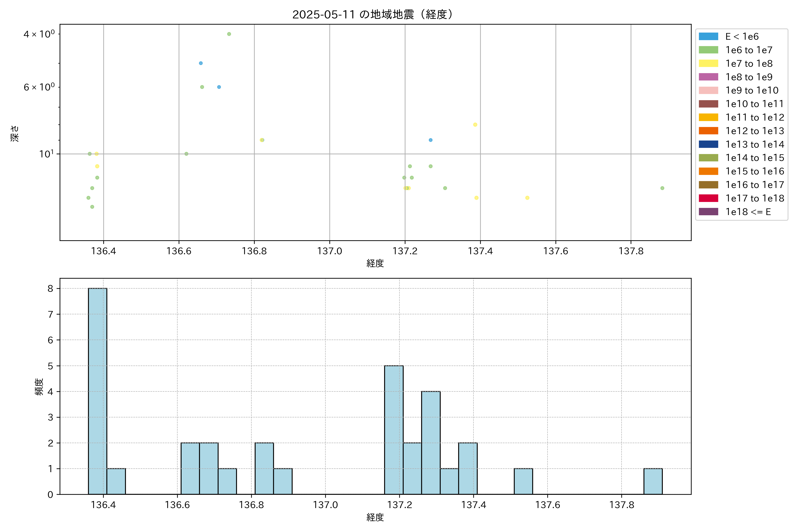Viewport: 798px width, 532px height.
Task: Click the blue 'E < 1e6' legend swatch
Action: (708, 36)
